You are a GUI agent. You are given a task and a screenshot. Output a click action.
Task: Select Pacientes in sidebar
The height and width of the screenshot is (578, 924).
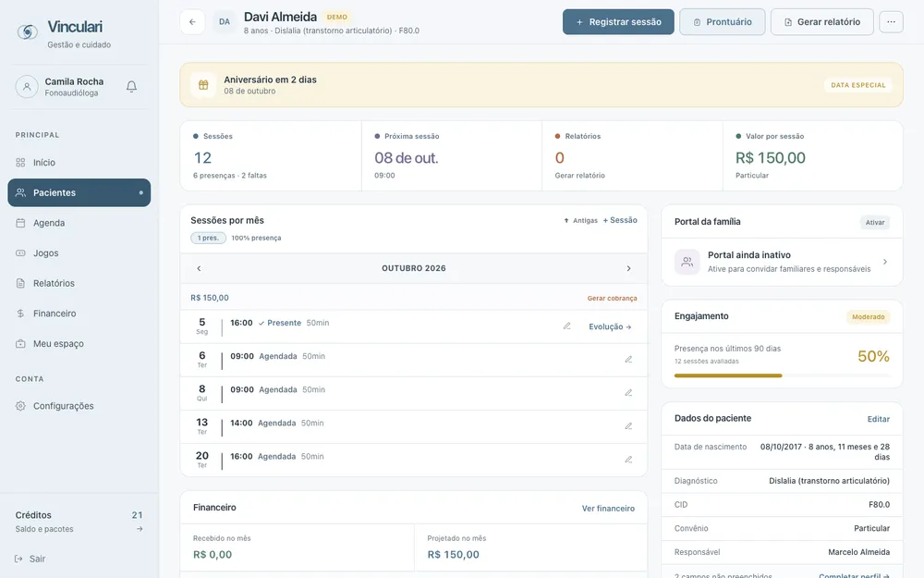click(x=79, y=193)
